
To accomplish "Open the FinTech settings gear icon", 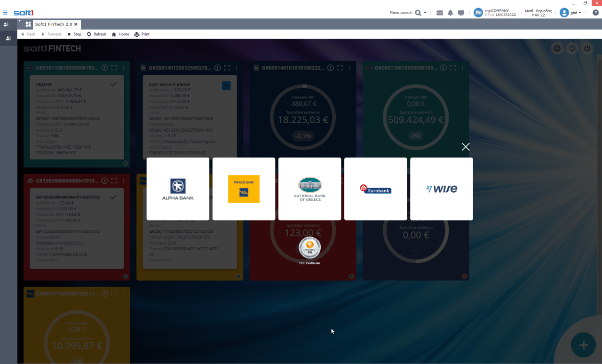I will coord(557,48).
